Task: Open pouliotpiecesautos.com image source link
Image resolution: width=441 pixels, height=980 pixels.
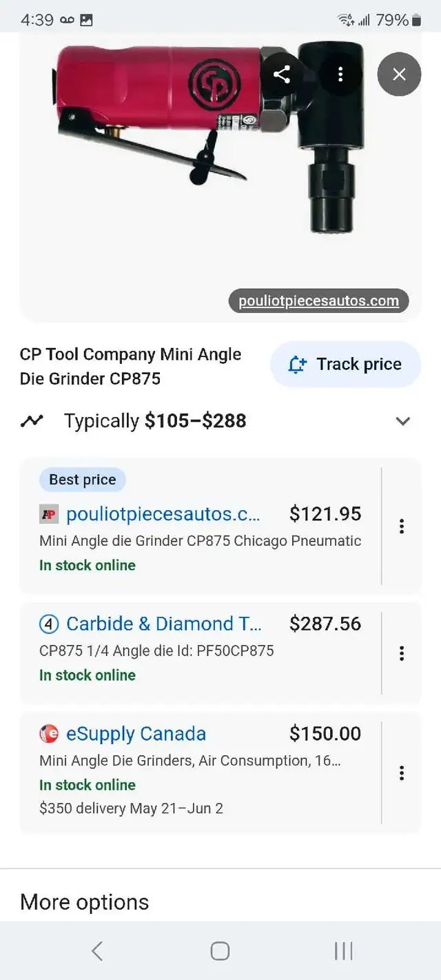Action: click(x=318, y=300)
